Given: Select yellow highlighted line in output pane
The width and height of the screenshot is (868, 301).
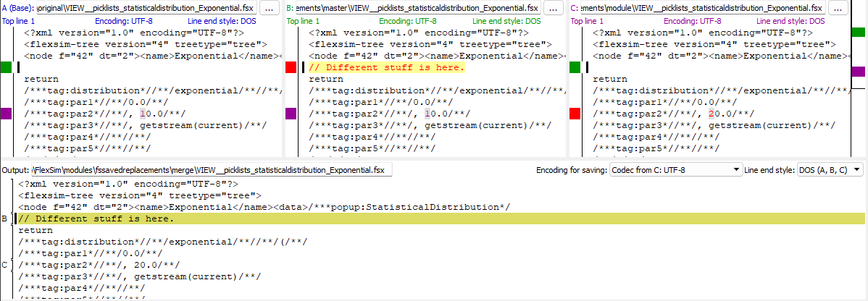Looking at the screenshot, I should point(435,219).
